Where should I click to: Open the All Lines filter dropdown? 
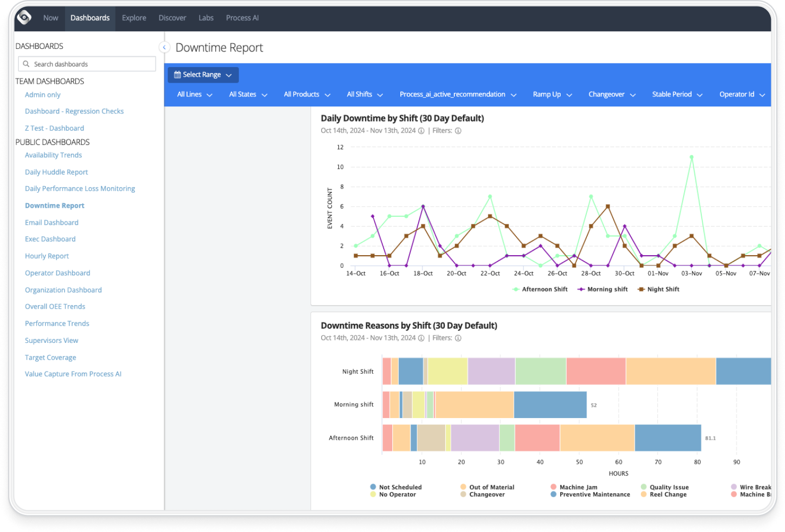[194, 94]
